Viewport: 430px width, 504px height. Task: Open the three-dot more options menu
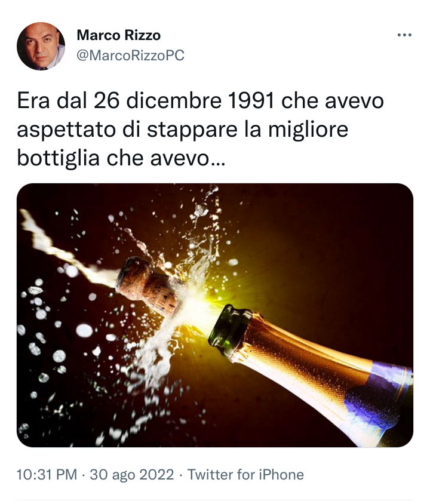(x=404, y=35)
